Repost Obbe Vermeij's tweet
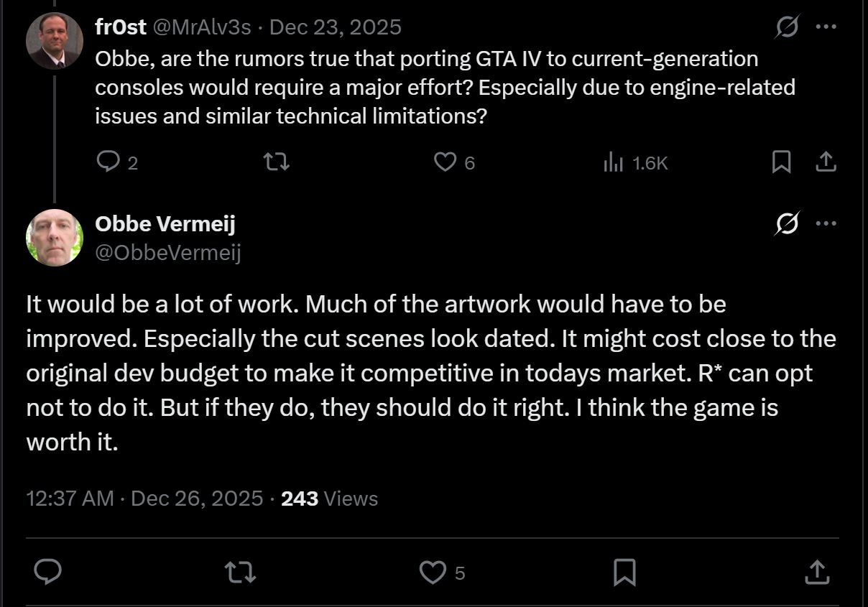Screen dimensions: 868x607 click(240, 573)
